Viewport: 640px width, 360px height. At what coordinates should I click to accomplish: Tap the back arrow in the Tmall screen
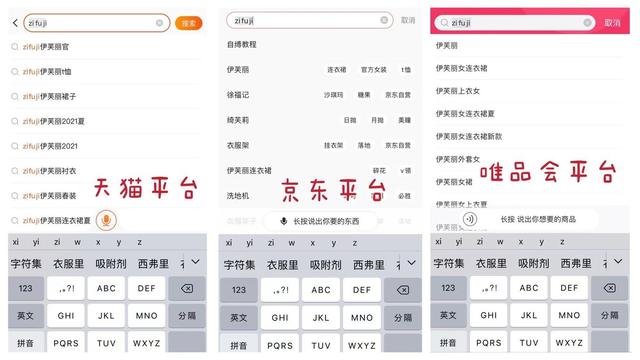(15, 23)
